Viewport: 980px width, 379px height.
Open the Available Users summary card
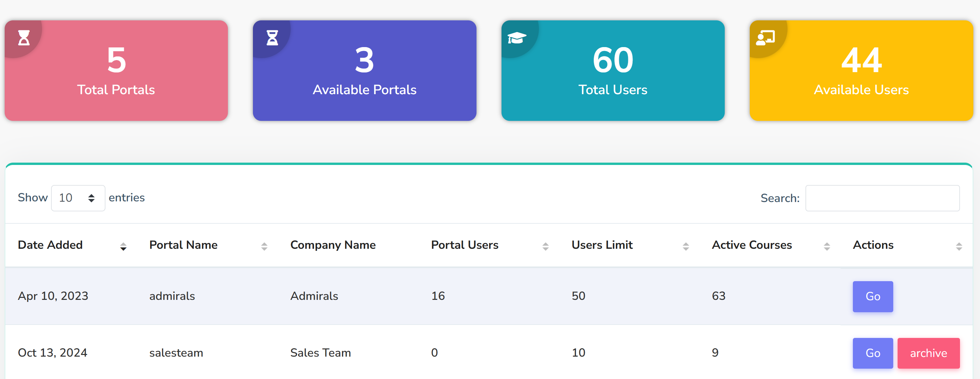coord(861,70)
